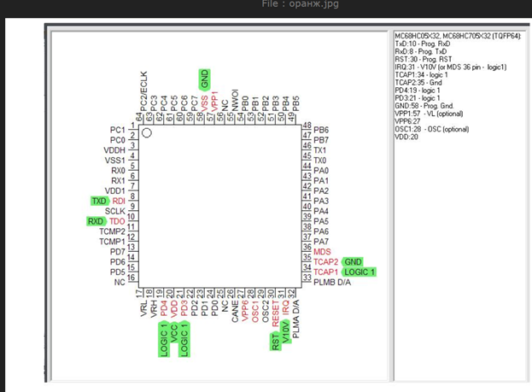
Task: Click the red TCAP2 pin label
Action: (x=325, y=261)
